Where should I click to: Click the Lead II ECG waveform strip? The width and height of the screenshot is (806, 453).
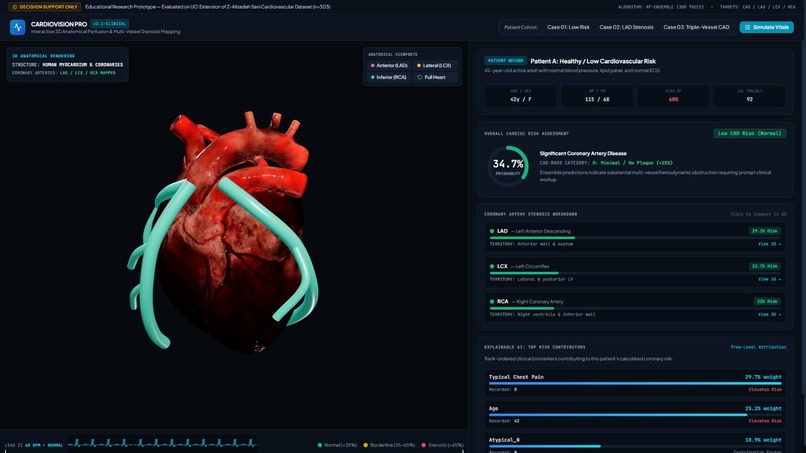coord(162,443)
